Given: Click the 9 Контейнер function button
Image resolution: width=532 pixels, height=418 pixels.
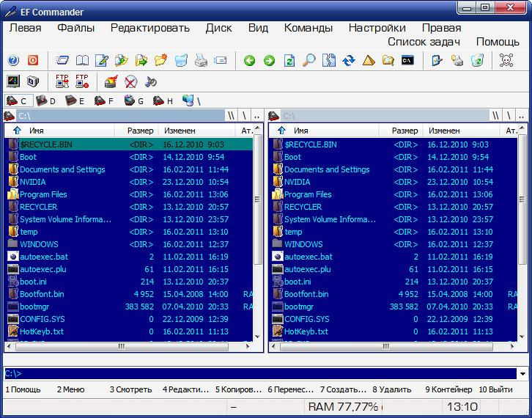Looking at the screenshot, I should (448, 389).
